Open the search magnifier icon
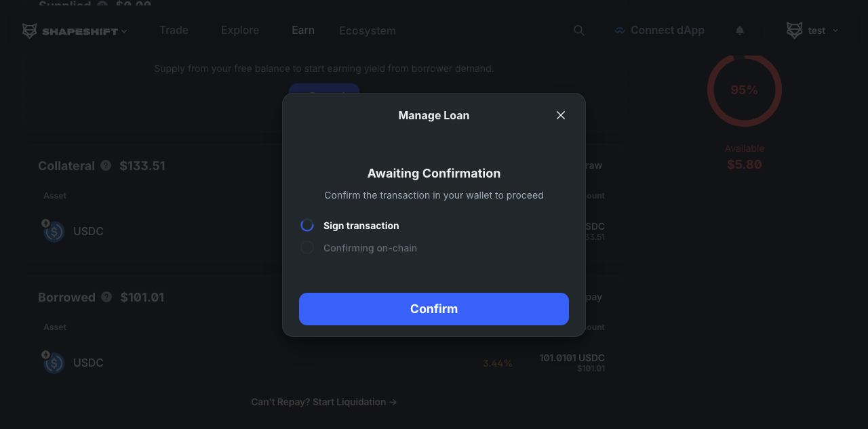Viewport: 868px width, 429px height. click(x=578, y=30)
